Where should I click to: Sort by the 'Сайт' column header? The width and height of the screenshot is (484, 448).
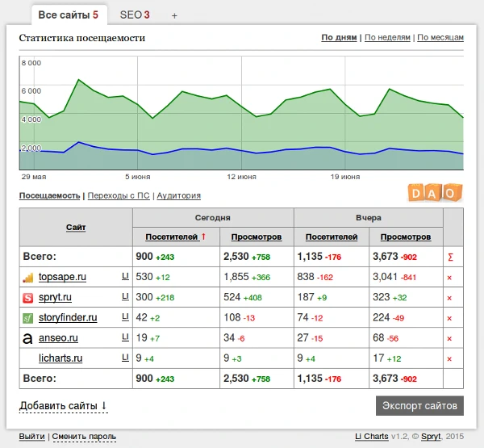click(76, 228)
